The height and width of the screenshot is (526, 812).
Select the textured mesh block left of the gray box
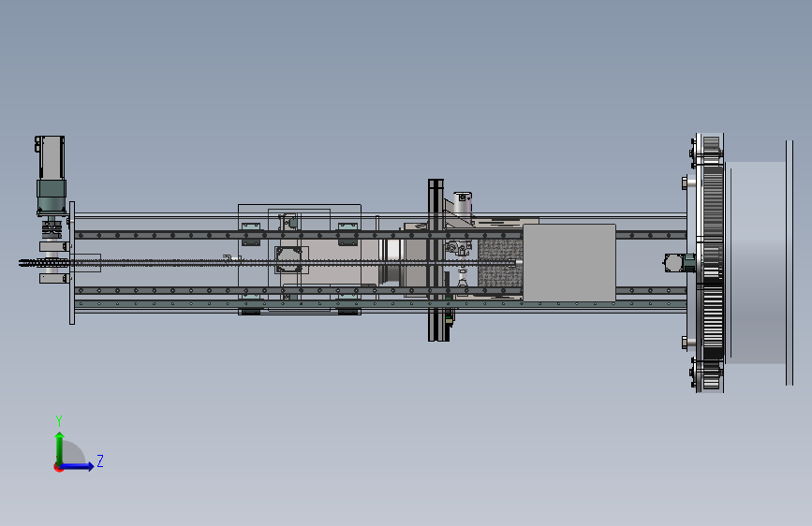pyautogui.click(x=500, y=264)
